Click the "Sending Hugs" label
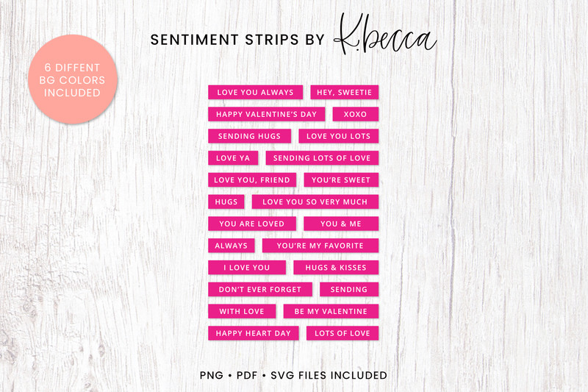The width and height of the screenshot is (588, 392). click(249, 136)
